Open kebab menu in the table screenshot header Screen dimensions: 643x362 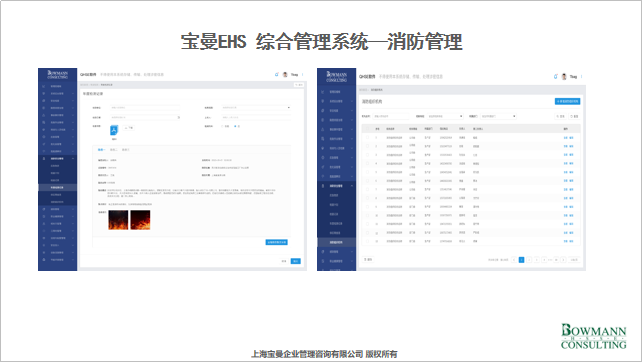point(581,77)
